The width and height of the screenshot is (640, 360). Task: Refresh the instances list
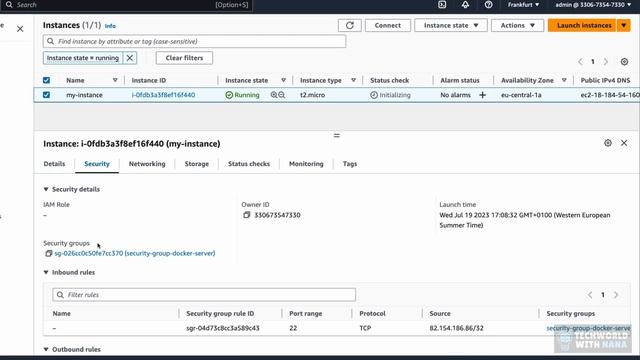350,25
